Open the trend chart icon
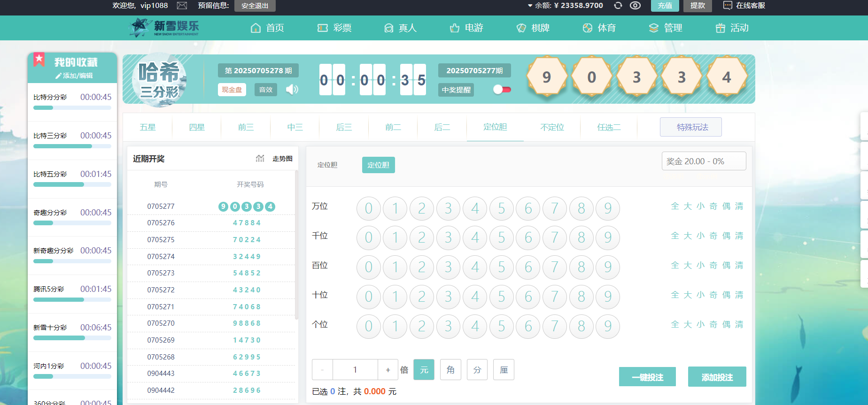 260,159
